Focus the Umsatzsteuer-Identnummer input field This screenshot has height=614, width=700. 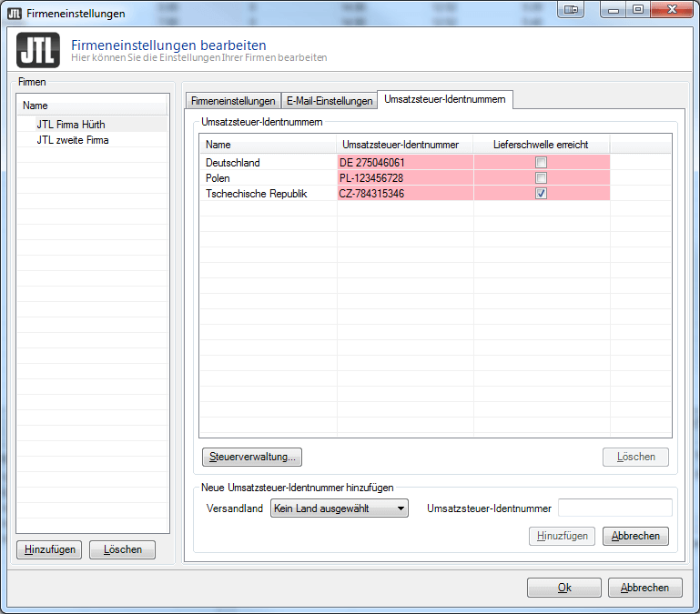(x=615, y=508)
